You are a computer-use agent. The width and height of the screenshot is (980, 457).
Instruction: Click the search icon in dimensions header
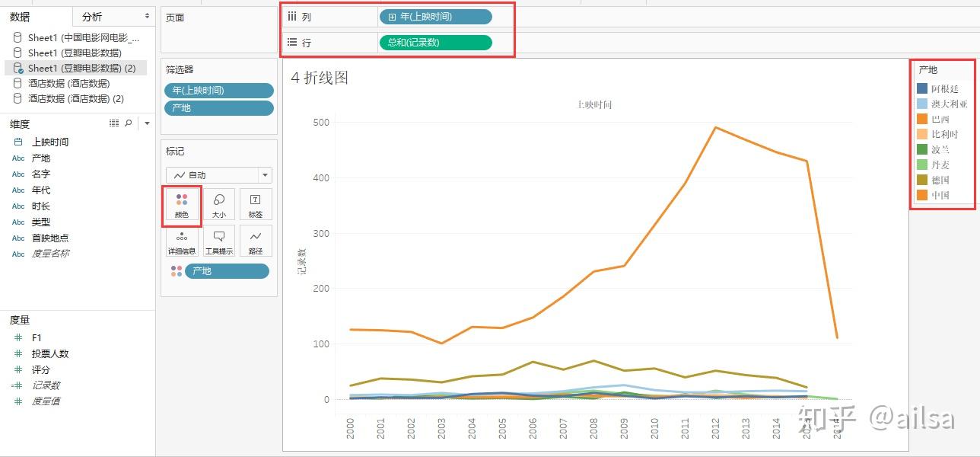pyautogui.click(x=129, y=123)
